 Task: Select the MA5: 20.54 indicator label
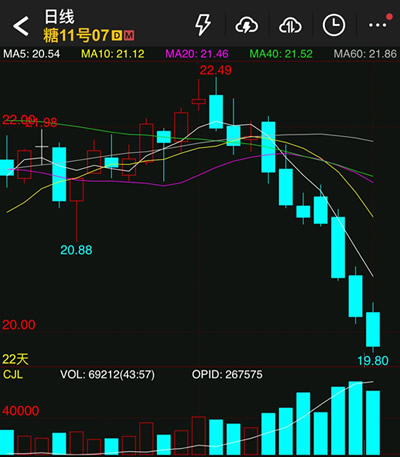pos(32,54)
